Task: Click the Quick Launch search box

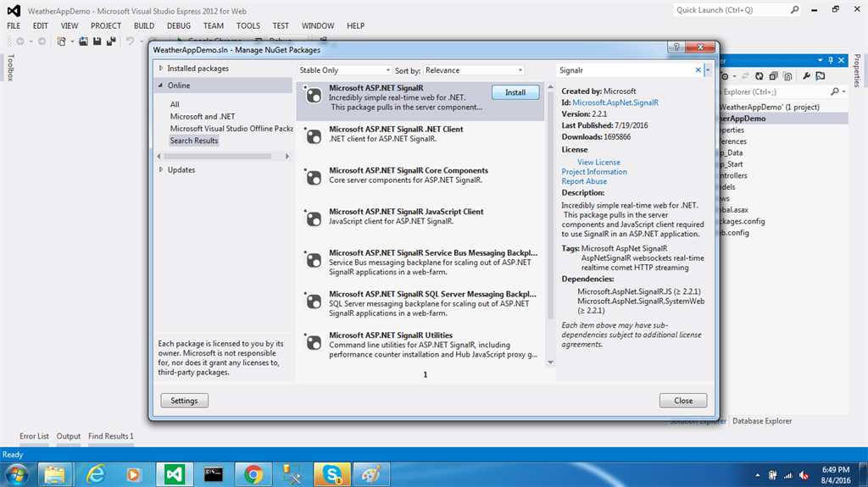Action: (737, 10)
